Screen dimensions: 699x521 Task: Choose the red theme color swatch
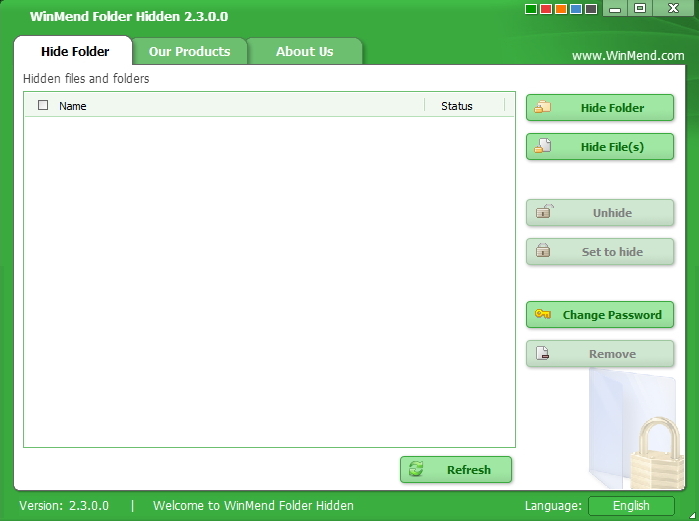546,9
